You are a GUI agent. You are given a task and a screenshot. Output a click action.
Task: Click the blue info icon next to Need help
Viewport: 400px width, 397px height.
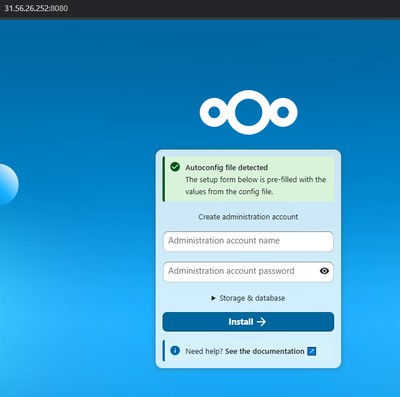[x=175, y=350]
